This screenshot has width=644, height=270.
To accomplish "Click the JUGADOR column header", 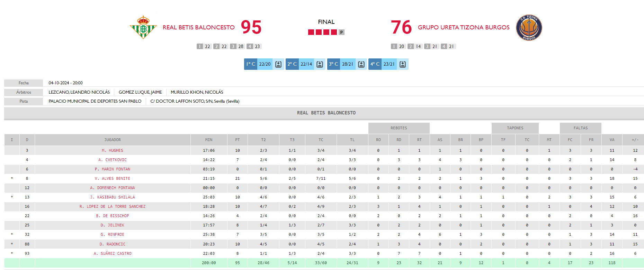I will coord(113,140).
